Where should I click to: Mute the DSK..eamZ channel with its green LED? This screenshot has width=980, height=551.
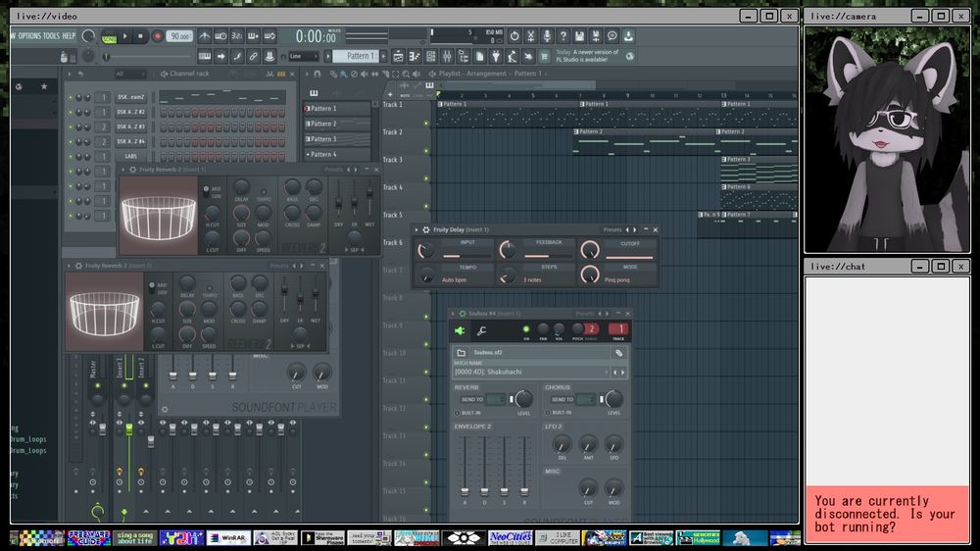(71, 97)
